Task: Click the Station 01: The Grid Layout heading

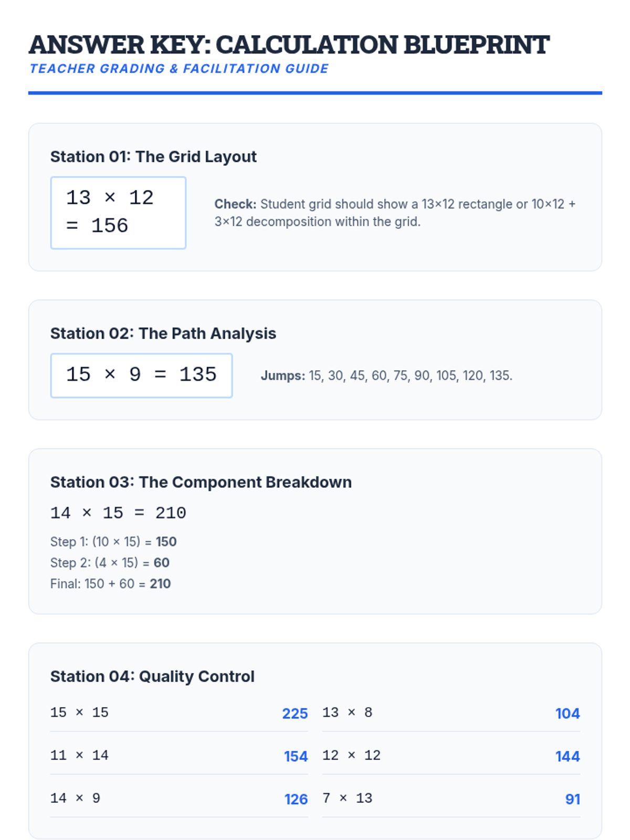Action: pos(153,156)
